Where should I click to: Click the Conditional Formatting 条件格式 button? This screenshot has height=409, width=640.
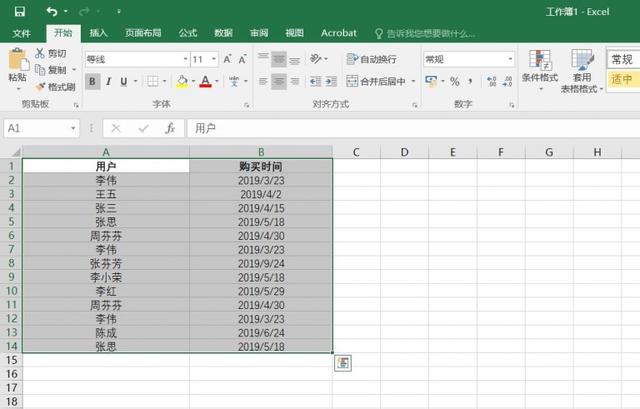tap(540, 69)
